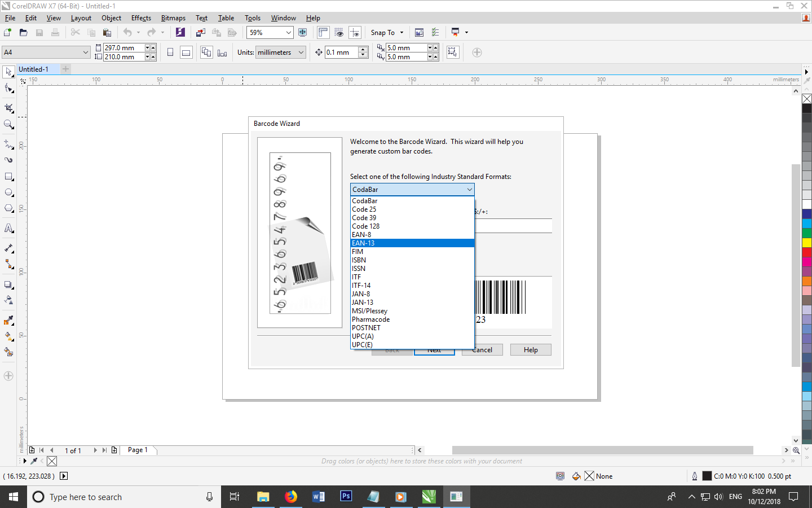Toggle Show Grid in the toolbar

(x=339, y=33)
